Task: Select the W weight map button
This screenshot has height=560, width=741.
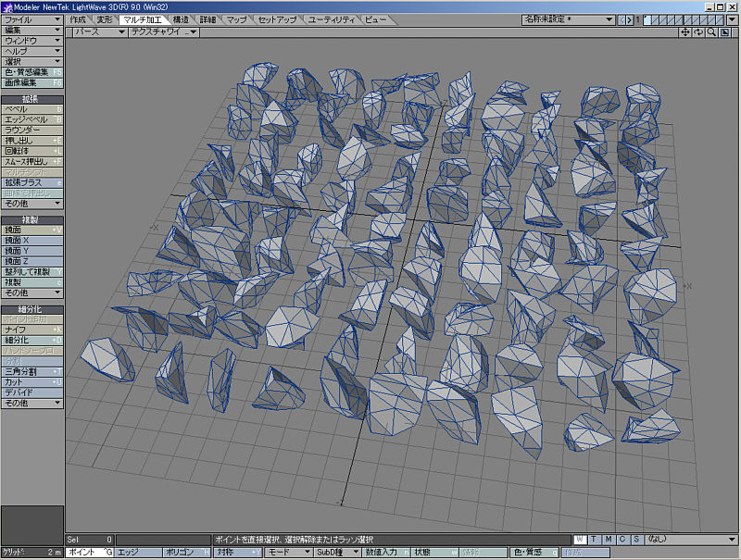Action: (579, 540)
